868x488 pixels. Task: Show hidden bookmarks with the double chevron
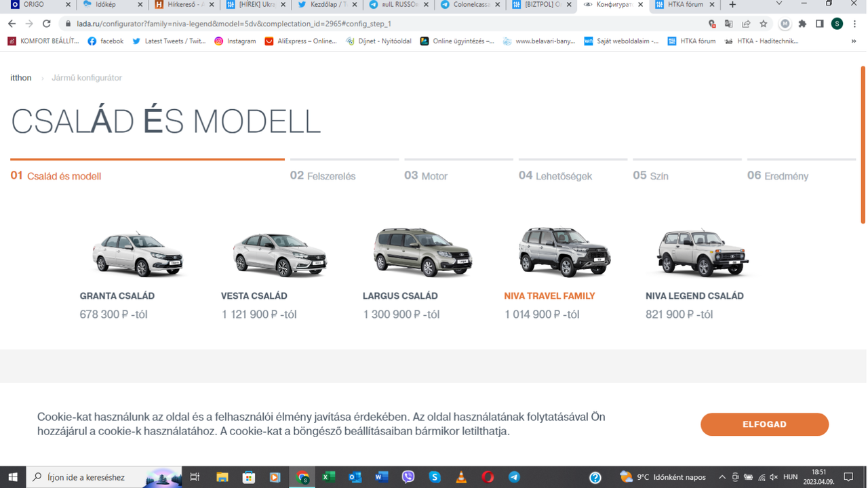pos(854,41)
